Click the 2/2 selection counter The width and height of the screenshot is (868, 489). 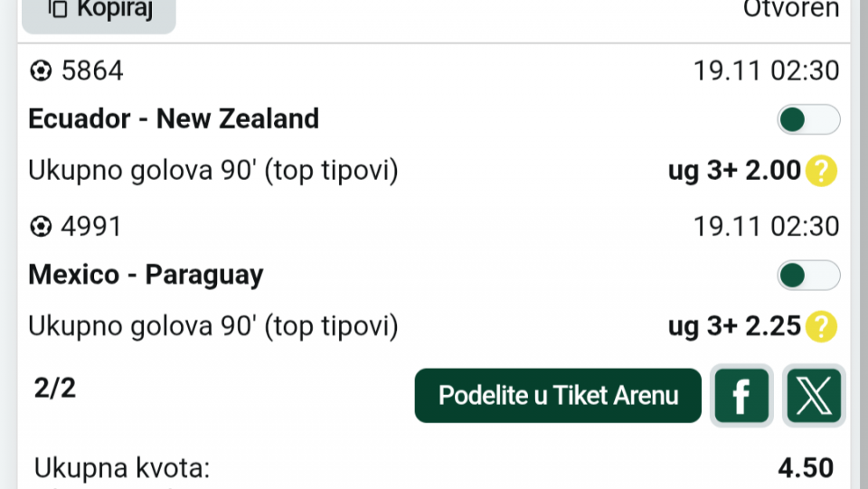coord(55,389)
